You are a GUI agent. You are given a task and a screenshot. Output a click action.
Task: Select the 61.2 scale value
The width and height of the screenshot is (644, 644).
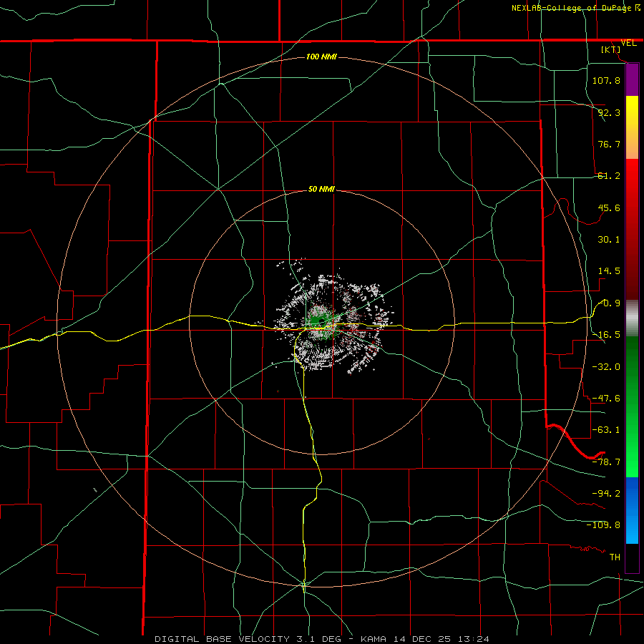point(609,176)
